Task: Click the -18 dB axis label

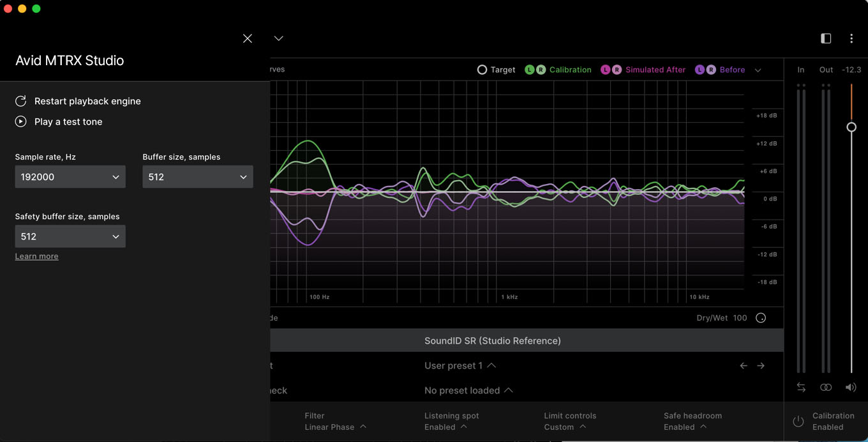Action: [x=767, y=282]
